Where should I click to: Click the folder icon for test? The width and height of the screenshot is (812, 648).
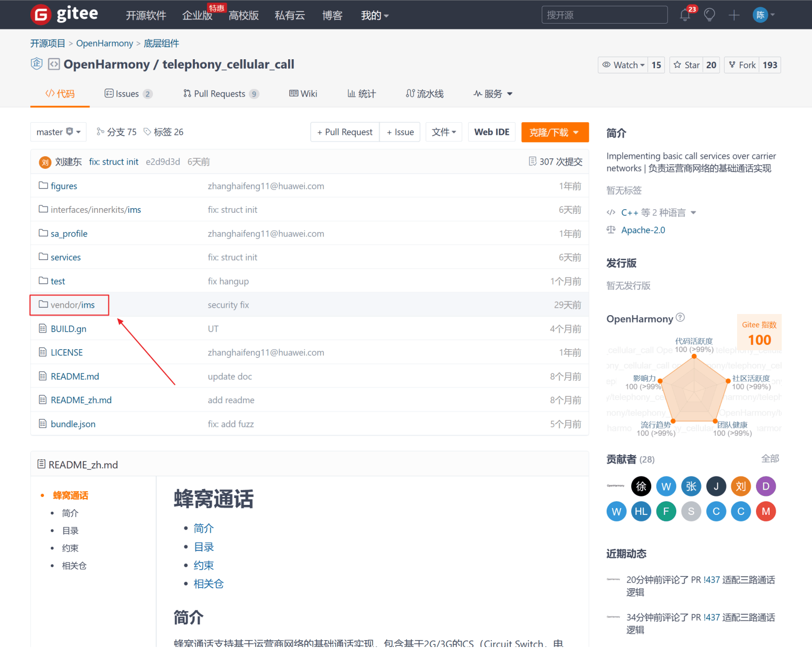tap(43, 281)
